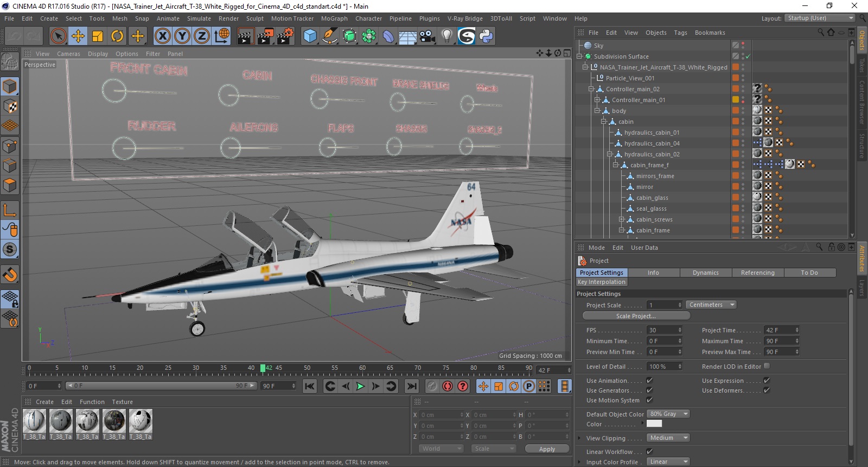Screen dimensions: 868x467
Task: Add a subdivision surface generator icon
Action: pyautogui.click(x=349, y=36)
